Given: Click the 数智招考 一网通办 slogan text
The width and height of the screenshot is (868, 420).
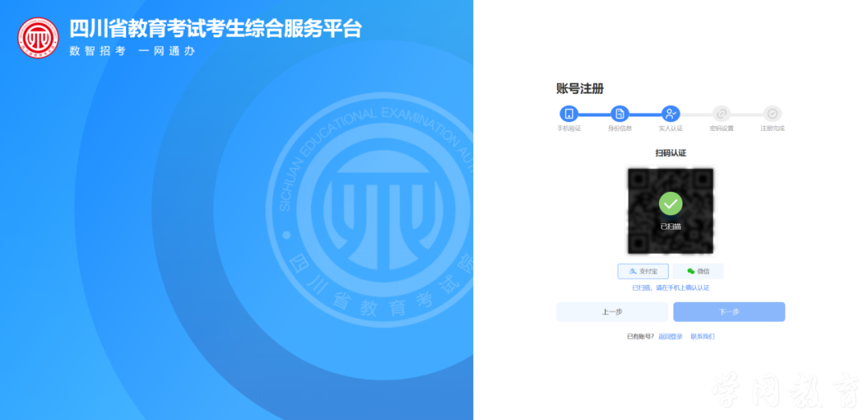Looking at the screenshot, I should 133,51.
